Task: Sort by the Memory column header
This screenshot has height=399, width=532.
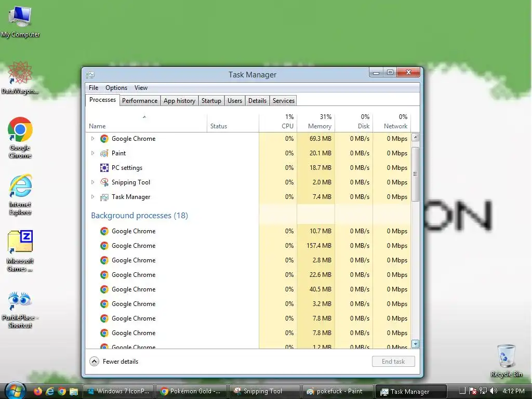Action: [x=316, y=123]
